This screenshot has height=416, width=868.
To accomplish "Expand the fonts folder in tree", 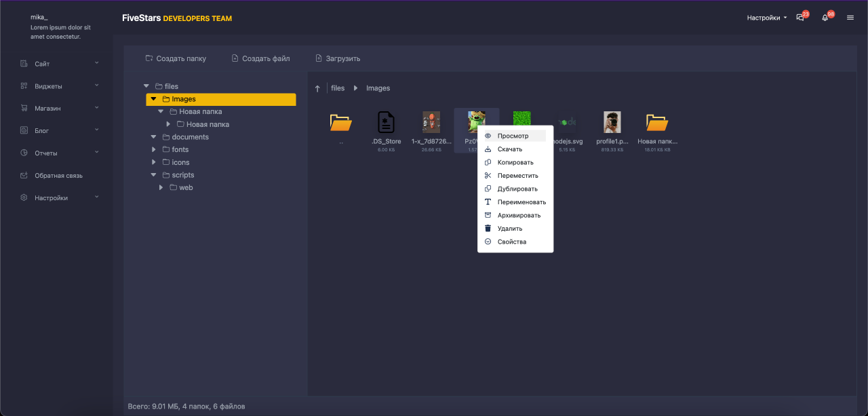I will tap(154, 149).
